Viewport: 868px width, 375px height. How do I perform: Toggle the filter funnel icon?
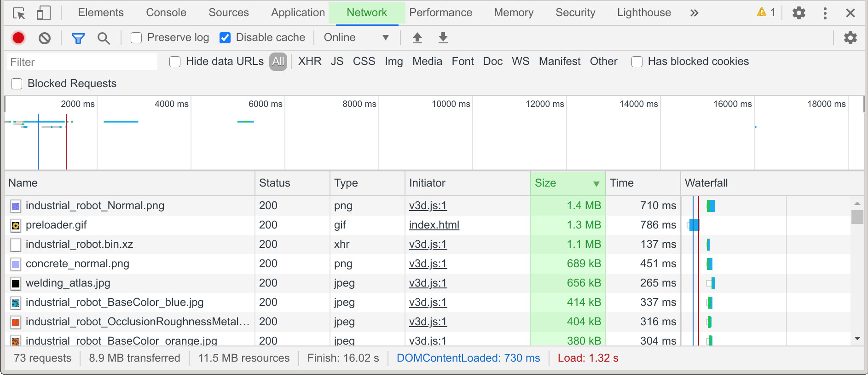click(78, 38)
